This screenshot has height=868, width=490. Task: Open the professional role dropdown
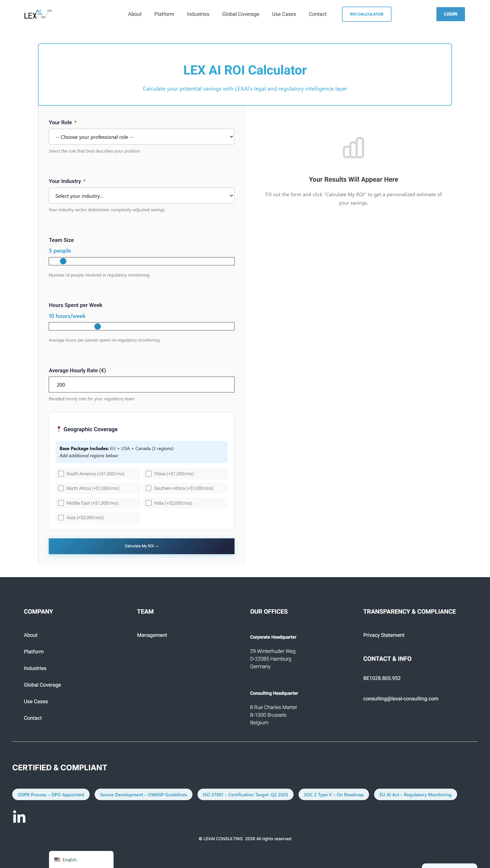(141, 137)
